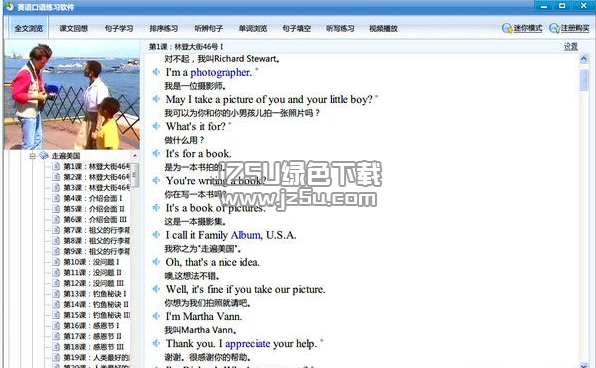The image size is (596, 368).
Task: Click the sentence "Oh, that's a nice idea."
Action: [212, 262]
